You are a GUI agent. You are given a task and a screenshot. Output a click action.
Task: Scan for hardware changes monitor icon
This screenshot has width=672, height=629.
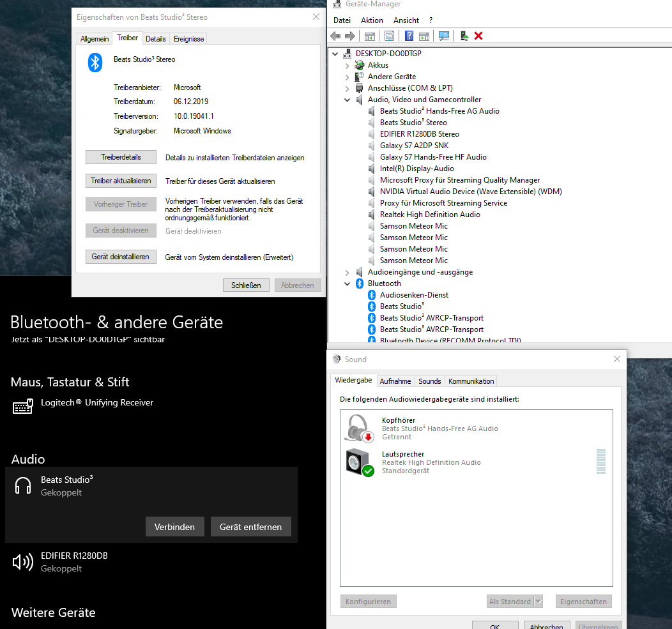coord(444,36)
